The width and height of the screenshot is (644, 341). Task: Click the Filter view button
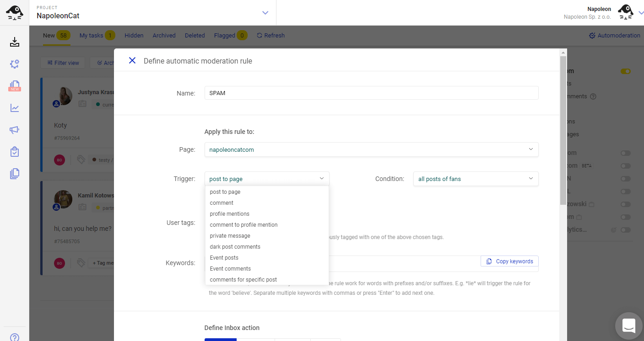point(63,63)
